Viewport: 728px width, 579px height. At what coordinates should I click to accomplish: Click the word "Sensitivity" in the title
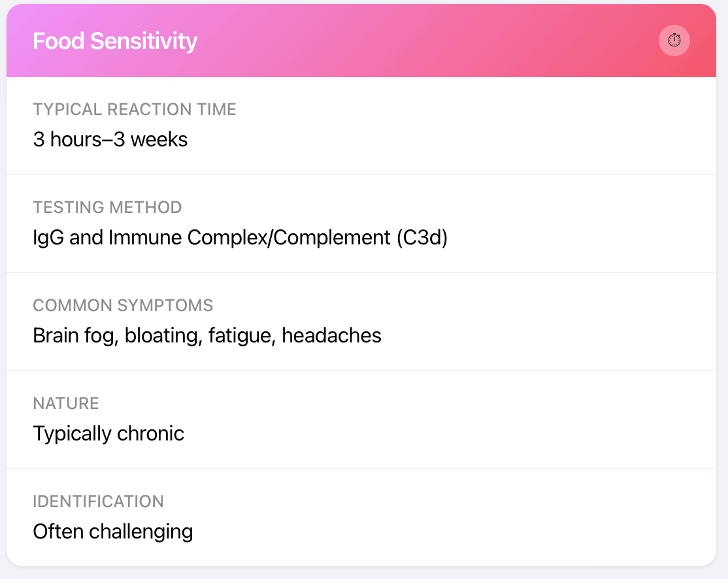click(x=144, y=41)
